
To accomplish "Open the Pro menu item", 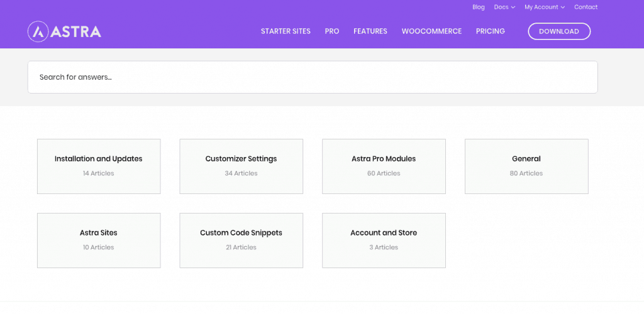I will [332, 31].
